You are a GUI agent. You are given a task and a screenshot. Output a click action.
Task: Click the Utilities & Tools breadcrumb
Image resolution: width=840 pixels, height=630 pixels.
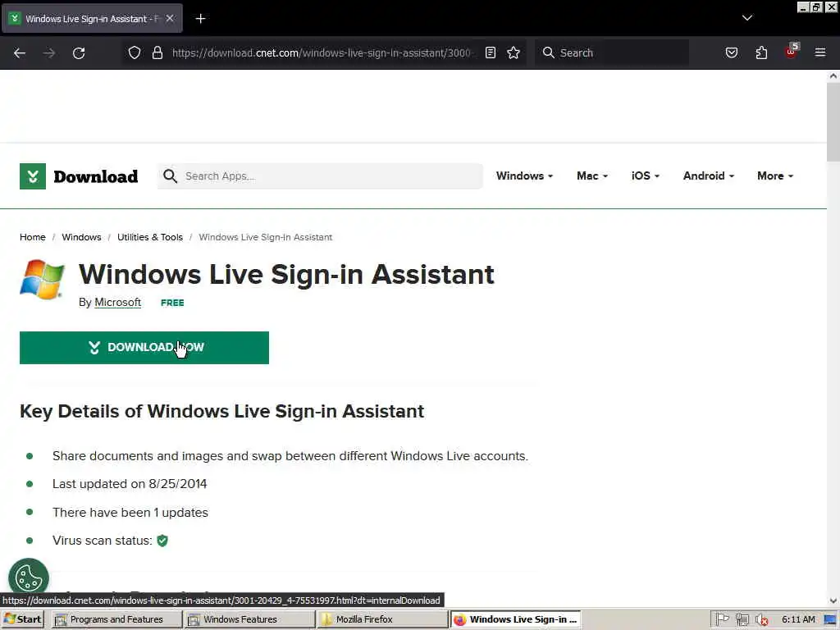(x=150, y=237)
